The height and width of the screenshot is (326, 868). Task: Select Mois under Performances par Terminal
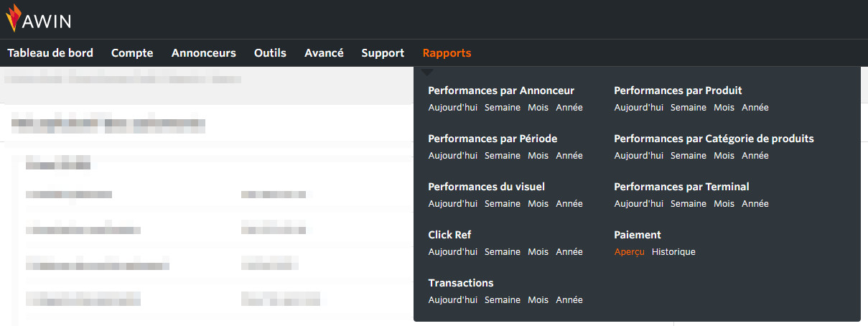[724, 204]
